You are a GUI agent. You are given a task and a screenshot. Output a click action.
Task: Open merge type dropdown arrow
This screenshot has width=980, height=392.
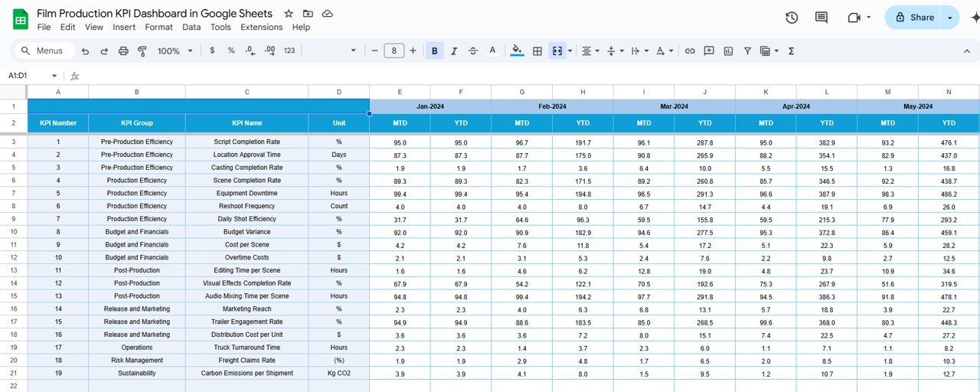click(x=571, y=51)
